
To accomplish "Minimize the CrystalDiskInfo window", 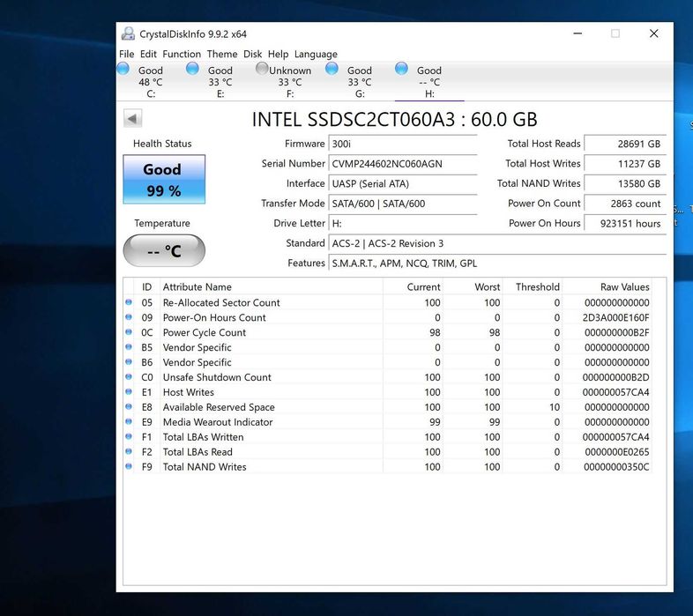I will (x=577, y=33).
